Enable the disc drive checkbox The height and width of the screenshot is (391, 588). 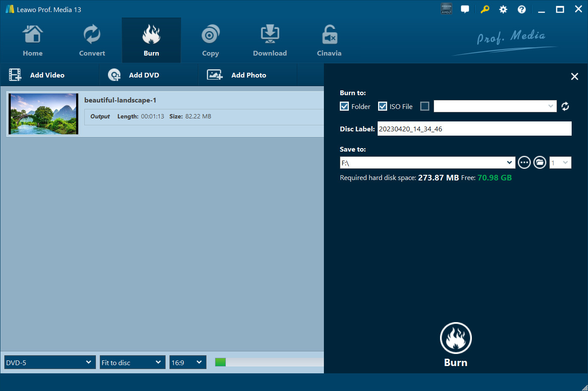425,106
